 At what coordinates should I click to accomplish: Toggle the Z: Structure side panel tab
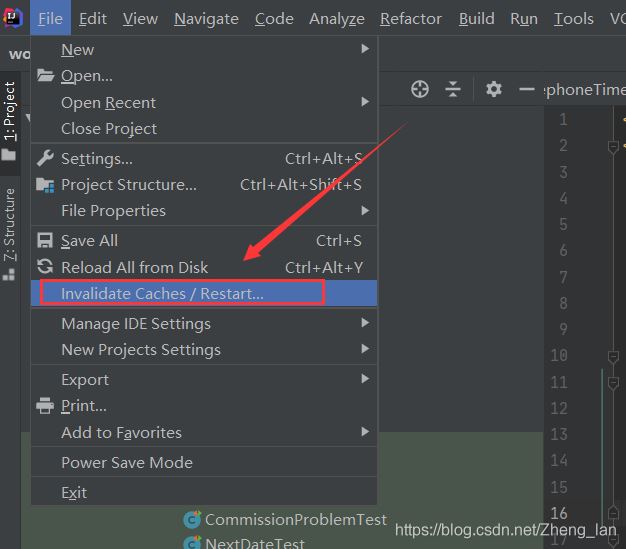(10, 224)
